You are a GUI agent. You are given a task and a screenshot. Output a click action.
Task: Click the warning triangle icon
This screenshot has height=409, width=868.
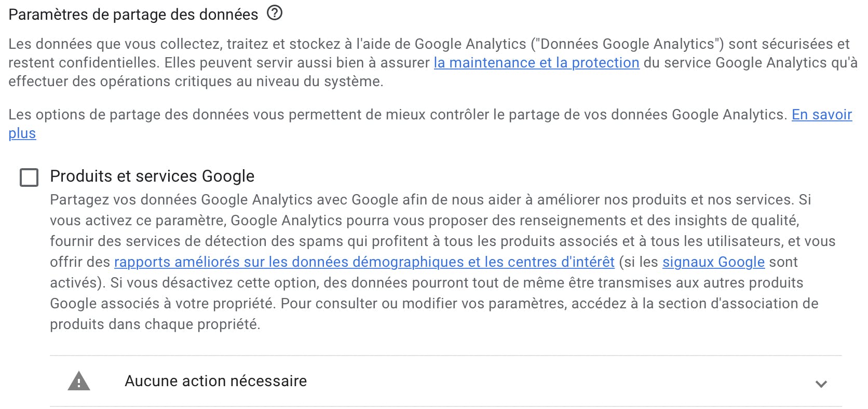point(79,381)
